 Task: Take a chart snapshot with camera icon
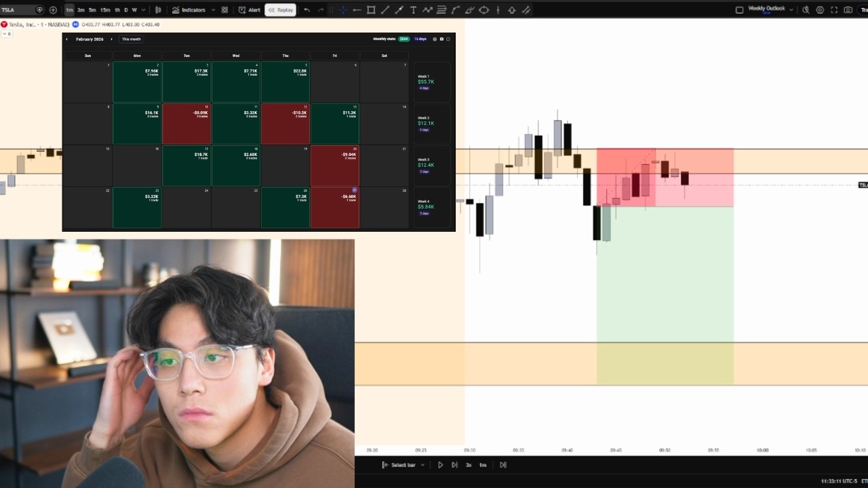point(848,10)
